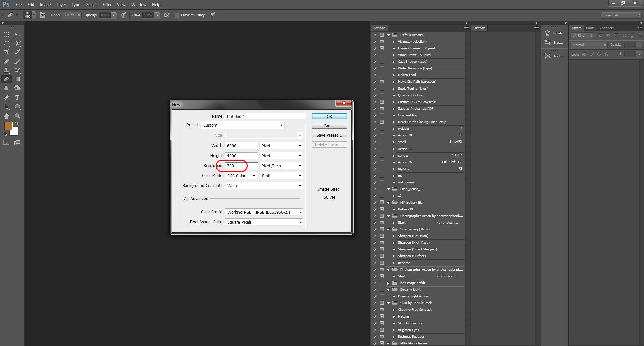Open the Filter menu
Image resolution: width=644 pixels, height=346 pixels.
[x=107, y=5]
